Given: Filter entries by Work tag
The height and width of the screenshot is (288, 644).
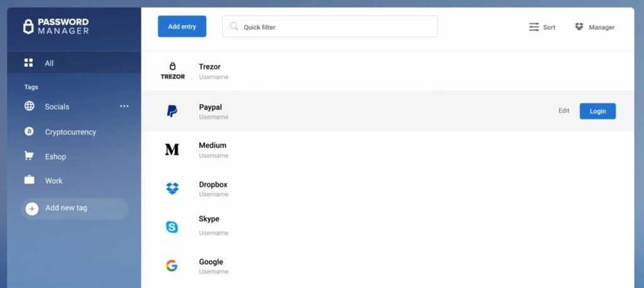Looking at the screenshot, I should pyautogui.click(x=54, y=180).
